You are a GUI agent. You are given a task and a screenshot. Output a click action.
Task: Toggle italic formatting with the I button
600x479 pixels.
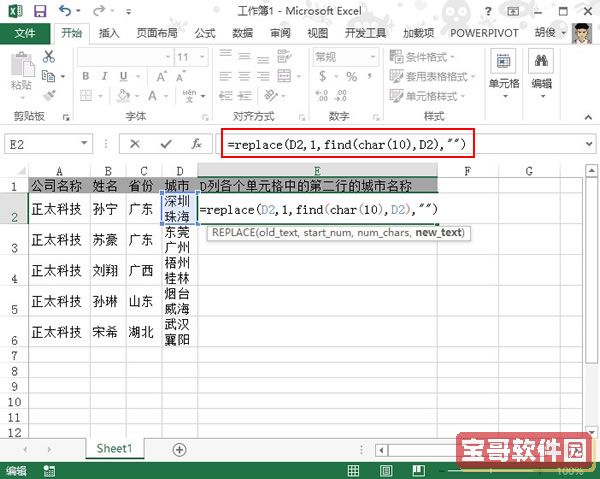pyautogui.click(x=104, y=76)
